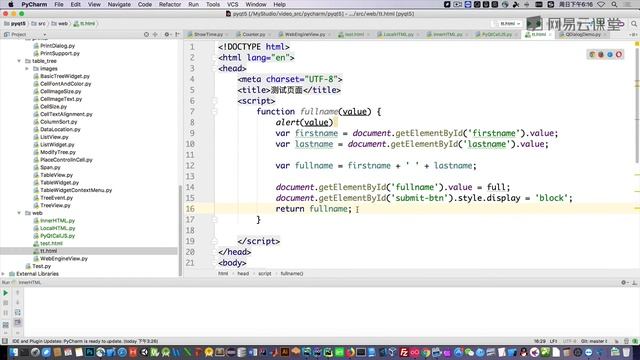
Task: Launch FileZilla from the dock
Action: pos(404,352)
